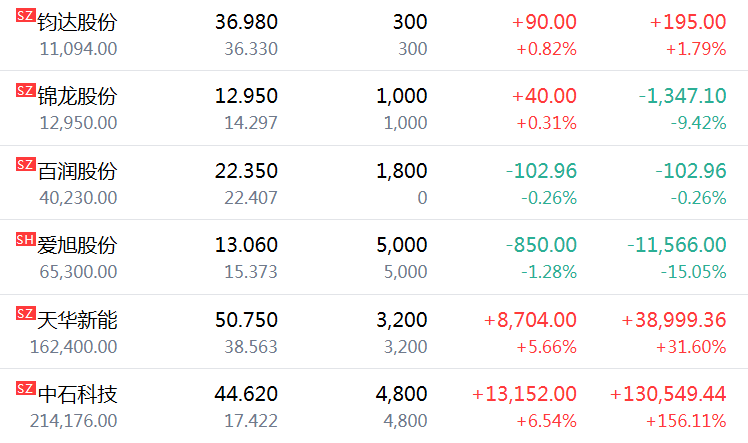The height and width of the screenshot is (443, 748).
Task: Select the 天华新能 stock name
Action: (x=77, y=320)
